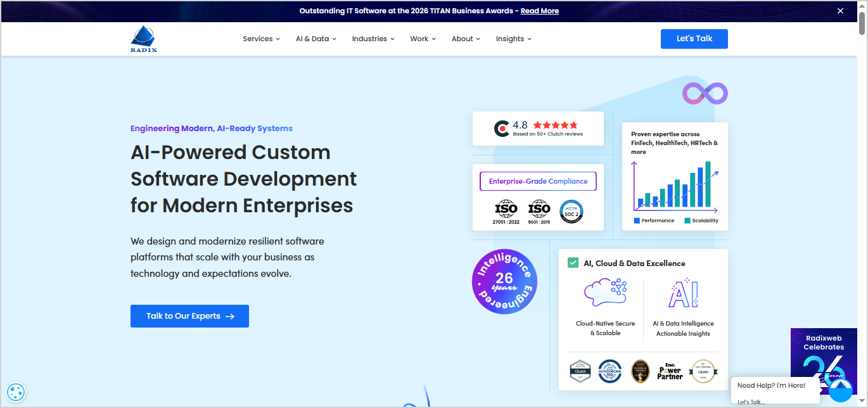The height and width of the screenshot is (408, 868).
Task: Follow the Read More link in banner
Action: 540,11
